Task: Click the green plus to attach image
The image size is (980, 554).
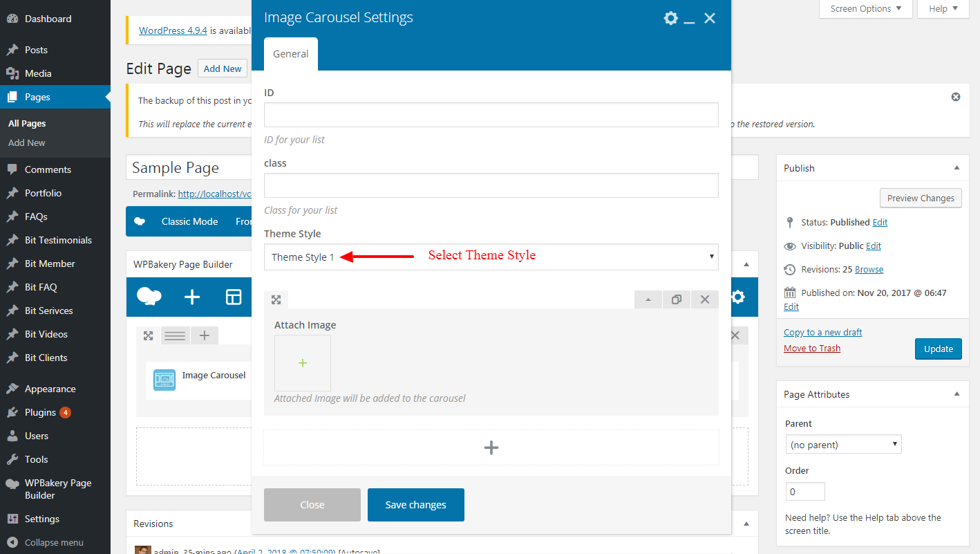Action: 303,363
